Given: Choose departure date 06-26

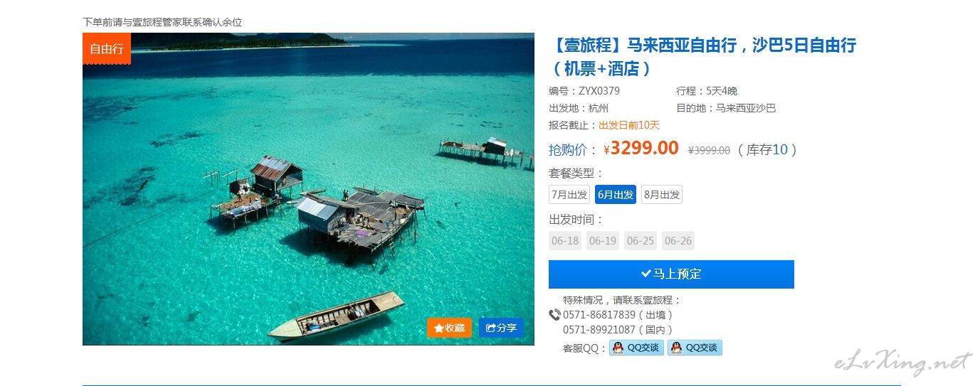Looking at the screenshot, I should pyautogui.click(x=678, y=240).
